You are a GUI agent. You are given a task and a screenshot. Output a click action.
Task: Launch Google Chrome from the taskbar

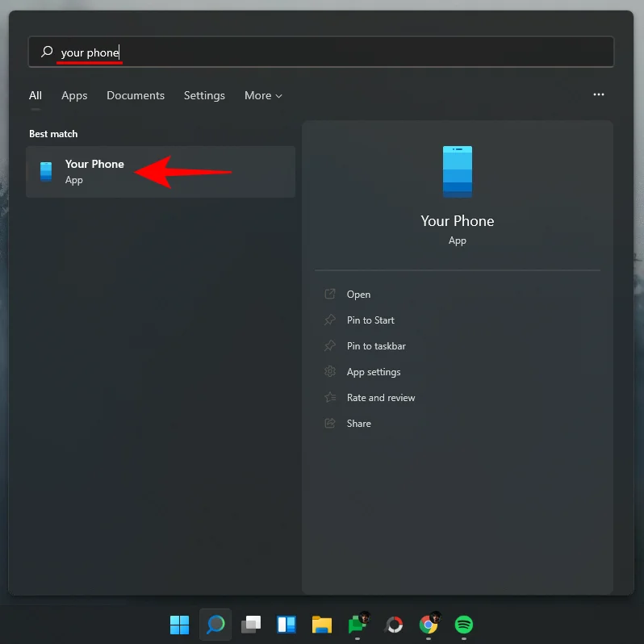[429, 624]
